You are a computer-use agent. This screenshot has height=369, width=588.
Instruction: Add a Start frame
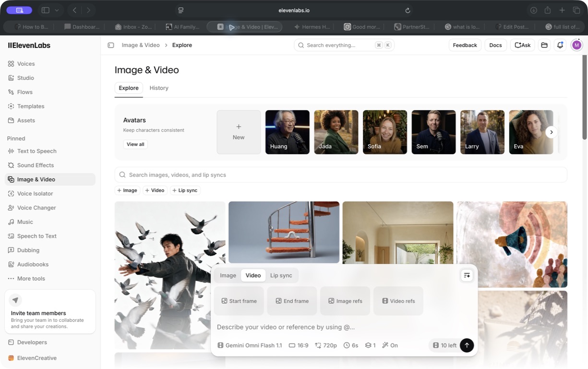[239, 301]
